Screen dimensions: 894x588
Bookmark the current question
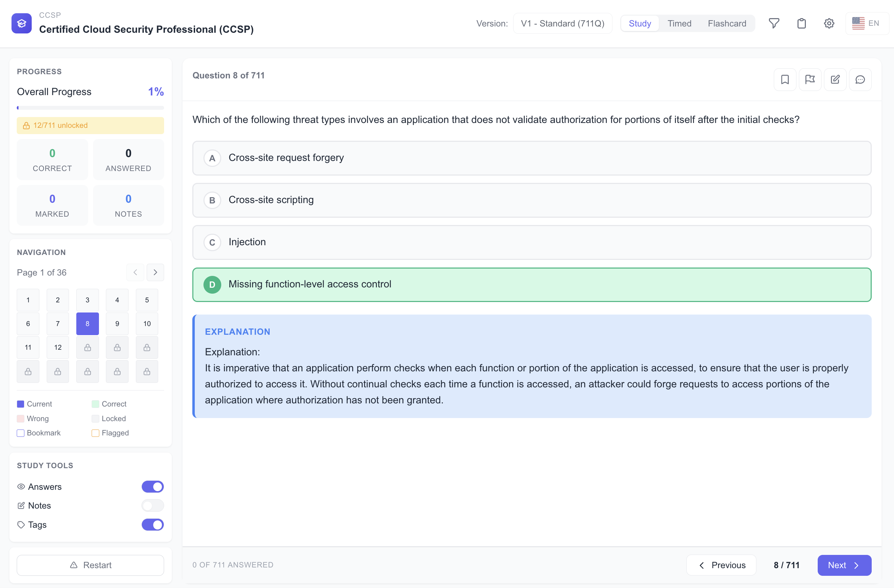pos(785,79)
